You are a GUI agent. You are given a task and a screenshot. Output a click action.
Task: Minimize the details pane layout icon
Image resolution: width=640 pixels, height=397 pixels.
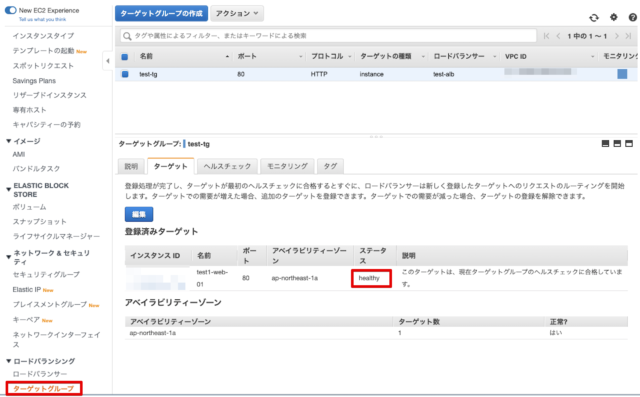tap(605, 144)
